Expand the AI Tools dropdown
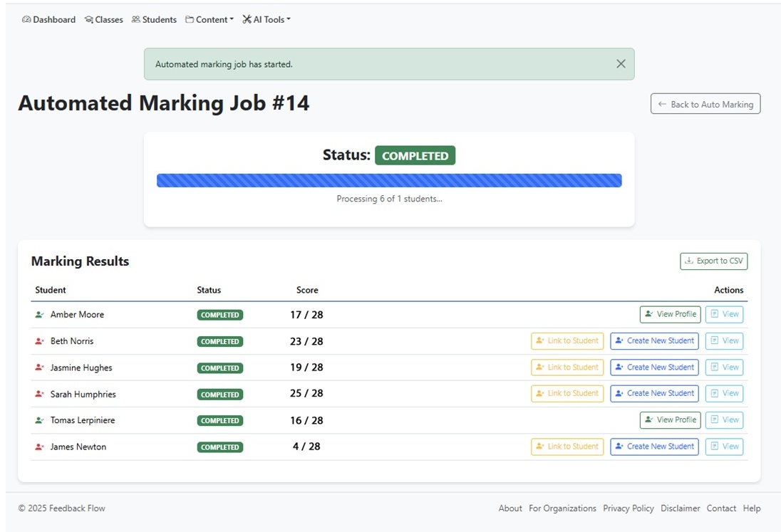Screen dimensions: 781x532 point(267,19)
